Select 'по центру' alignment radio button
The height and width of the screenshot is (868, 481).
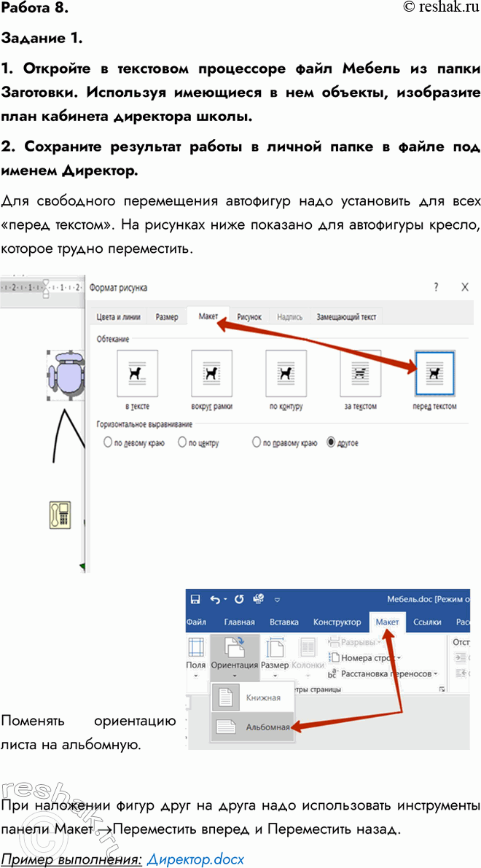pyautogui.click(x=182, y=442)
